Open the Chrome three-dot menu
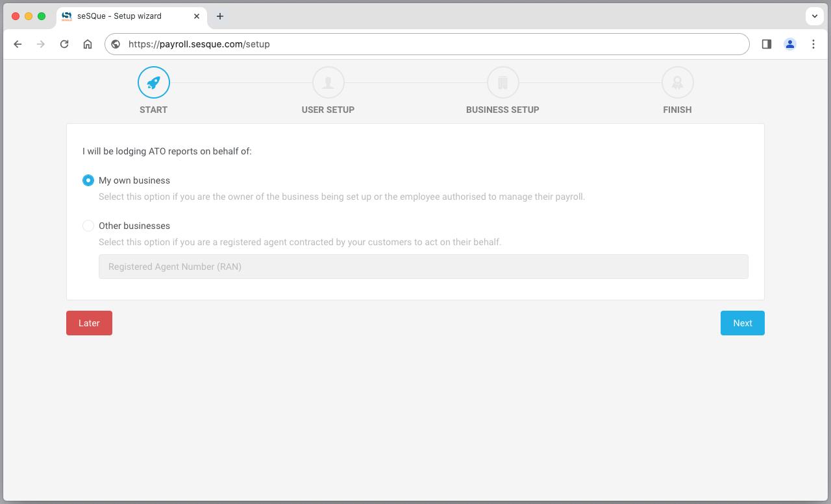This screenshot has width=831, height=504. tap(813, 44)
